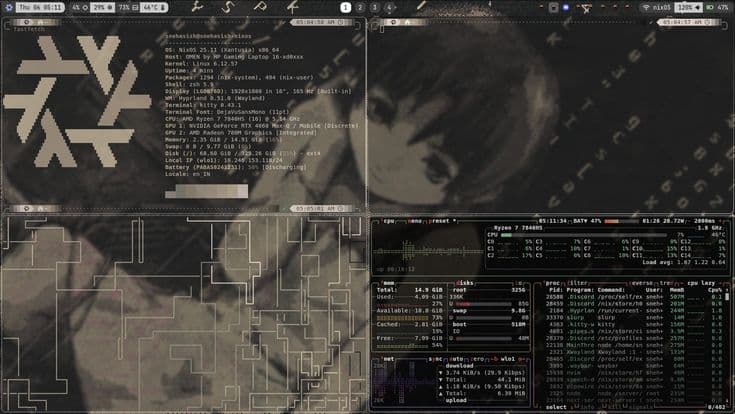The width and height of the screenshot is (735, 414).
Task: Click the 73% disk usage module
Action: point(123,7)
